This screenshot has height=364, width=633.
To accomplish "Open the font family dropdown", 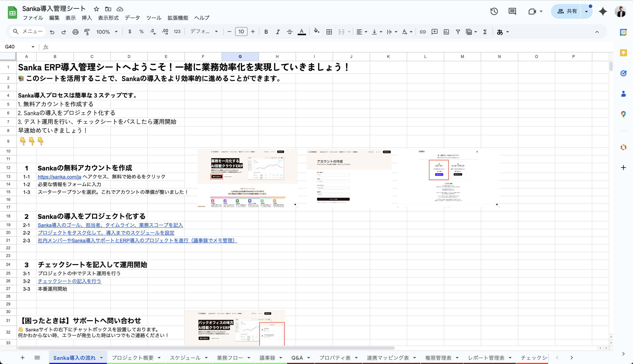I will coord(204,32).
